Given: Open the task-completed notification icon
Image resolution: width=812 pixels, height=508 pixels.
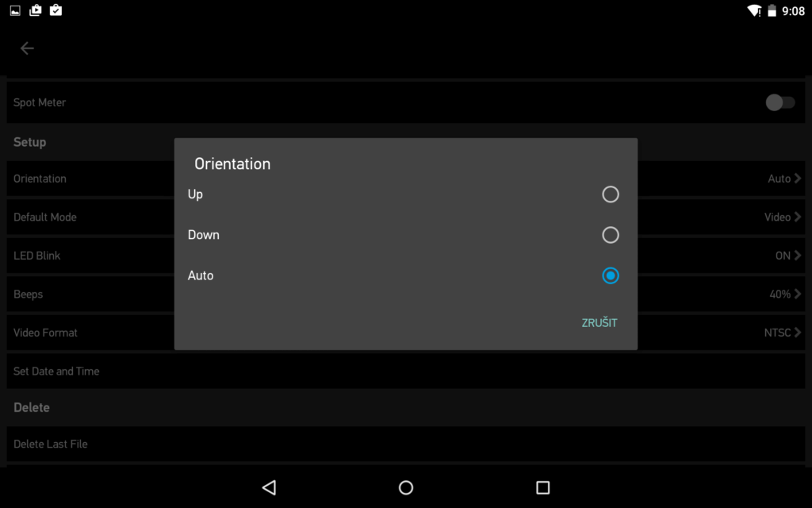Looking at the screenshot, I should click(x=56, y=10).
